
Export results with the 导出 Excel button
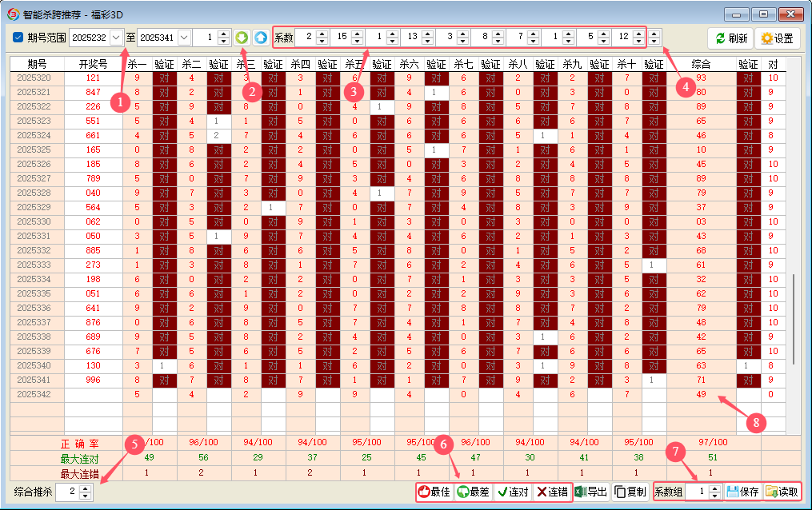(x=591, y=492)
